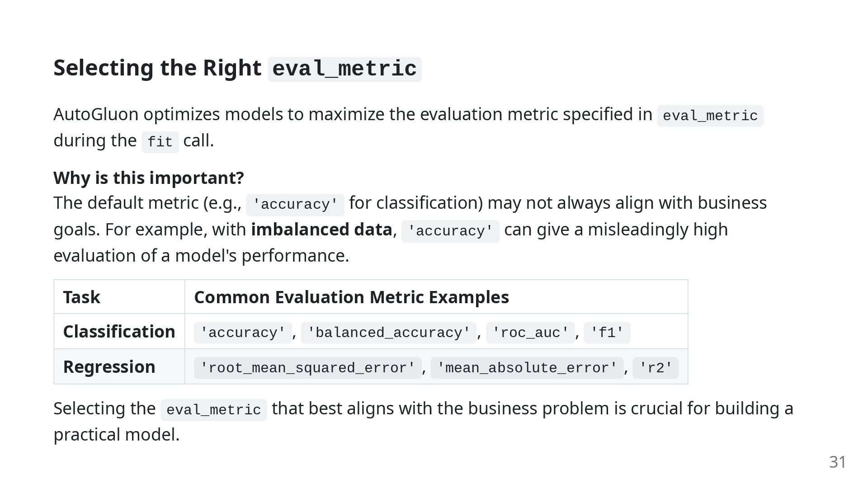Click the 'mean_absolute_error' code tag
This screenshot has width=868, height=488.
(x=527, y=368)
